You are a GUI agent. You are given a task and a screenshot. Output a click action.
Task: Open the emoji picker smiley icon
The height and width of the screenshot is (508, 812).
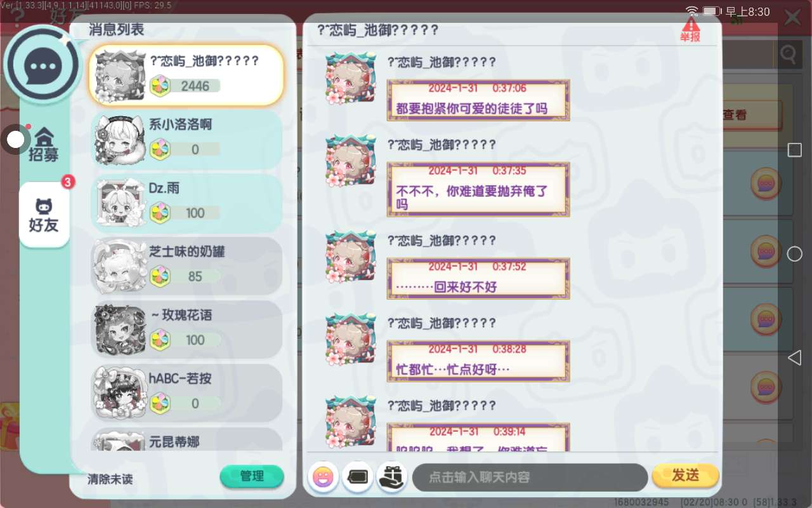[324, 477]
